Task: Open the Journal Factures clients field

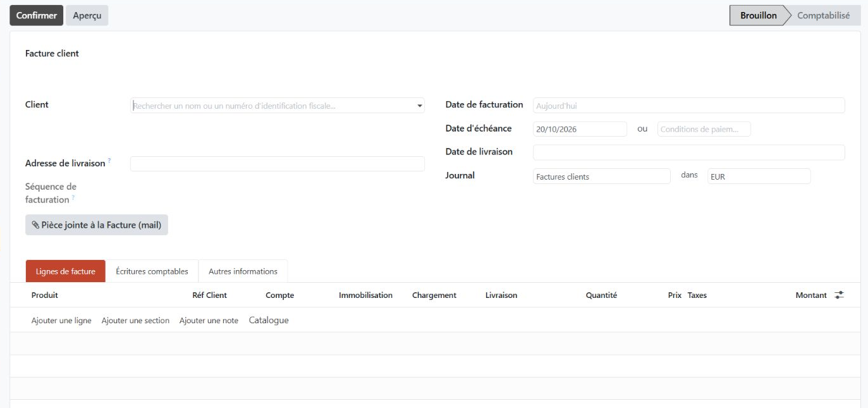Action: (601, 176)
